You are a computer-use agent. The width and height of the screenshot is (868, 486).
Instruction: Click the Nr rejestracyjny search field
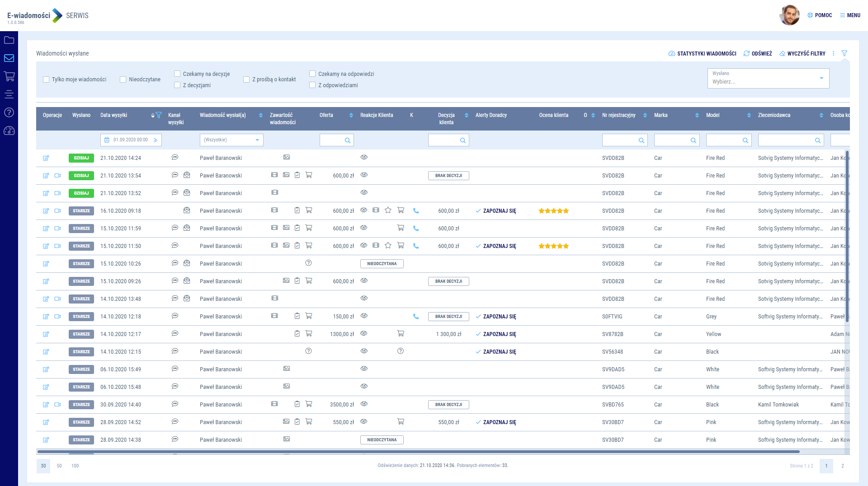point(620,140)
